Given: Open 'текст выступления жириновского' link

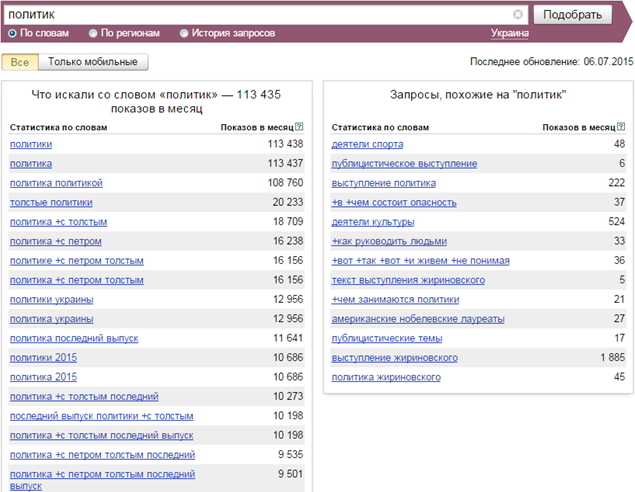Looking at the screenshot, I should [408, 280].
